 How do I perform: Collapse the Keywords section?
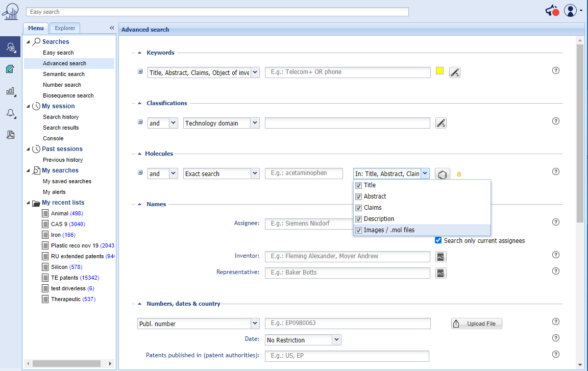pos(139,53)
